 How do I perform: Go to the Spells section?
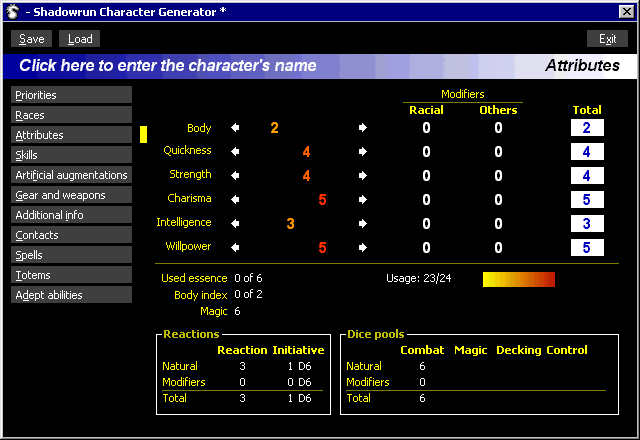pos(71,255)
